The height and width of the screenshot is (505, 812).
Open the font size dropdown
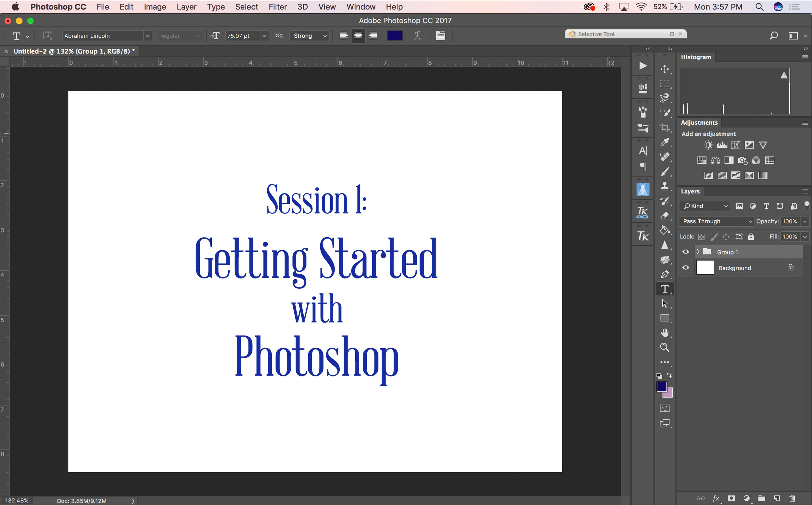pyautogui.click(x=264, y=36)
